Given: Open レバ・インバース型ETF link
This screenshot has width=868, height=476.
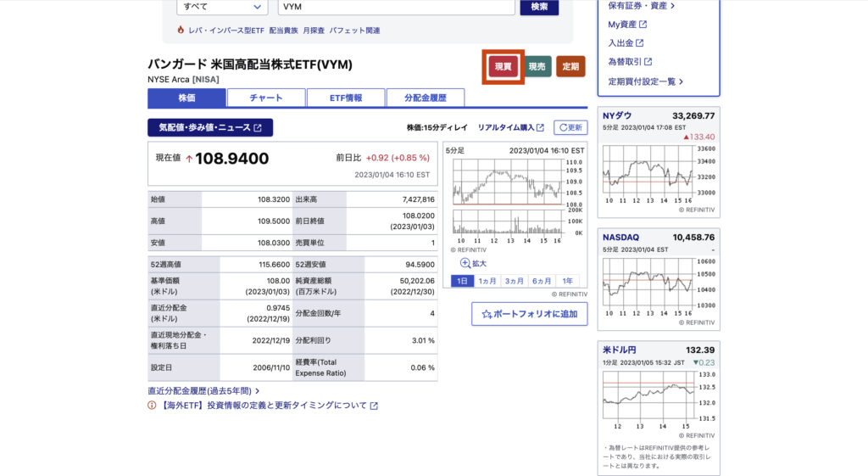Looking at the screenshot, I should (x=226, y=31).
